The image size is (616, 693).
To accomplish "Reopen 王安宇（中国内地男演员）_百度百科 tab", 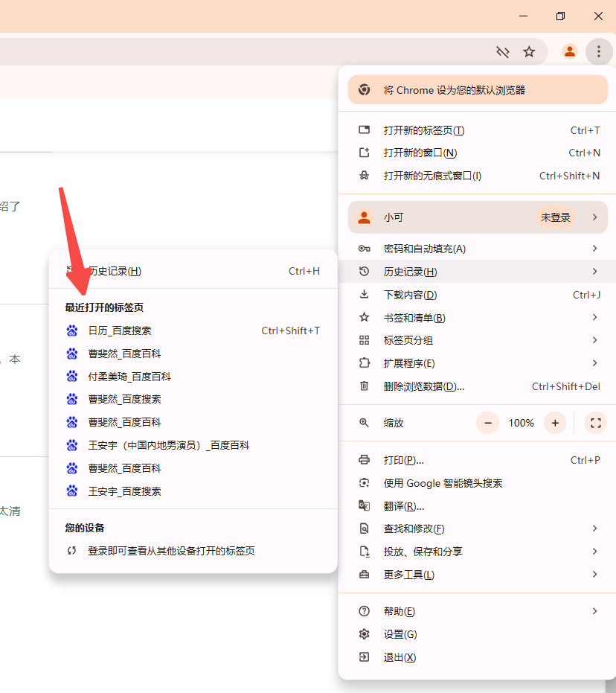I will [x=193, y=445].
